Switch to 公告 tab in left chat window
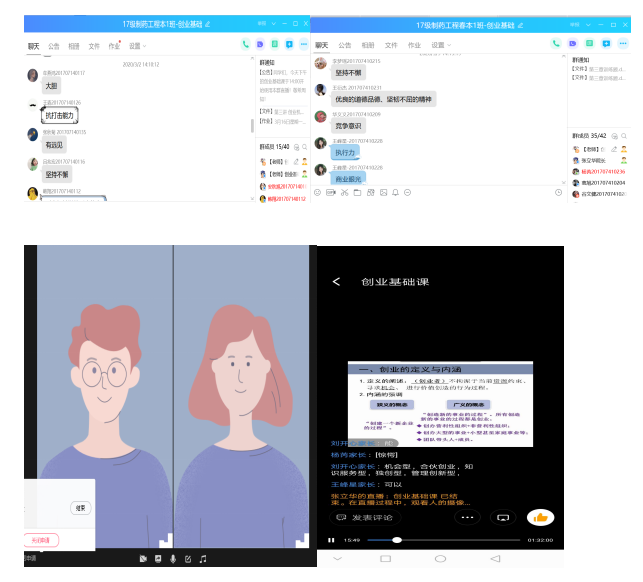 point(54,45)
